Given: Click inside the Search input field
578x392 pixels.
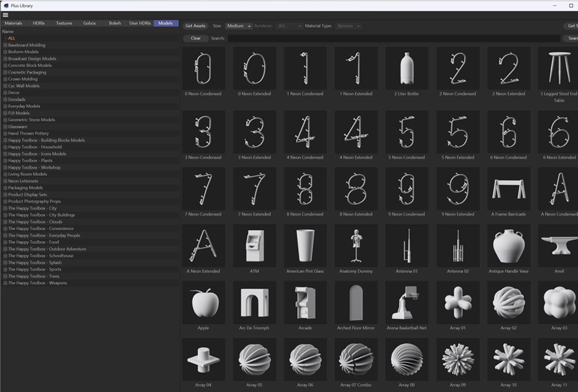Looking at the screenshot, I should click(393, 39).
